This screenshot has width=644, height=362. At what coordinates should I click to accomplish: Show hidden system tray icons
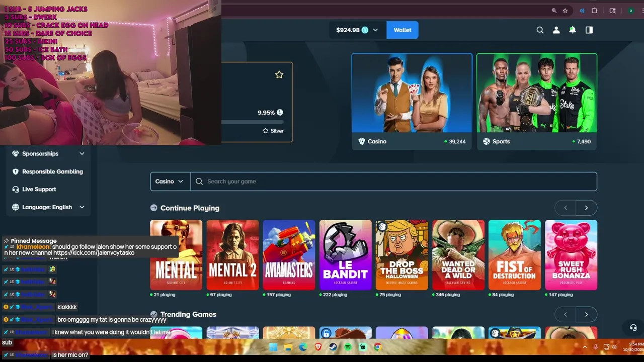pyautogui.click(x=585, y=347)
